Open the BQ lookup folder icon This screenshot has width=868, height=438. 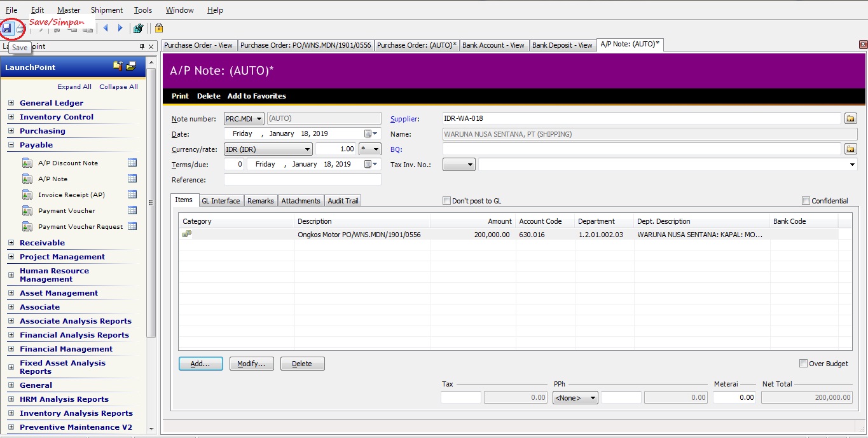point(850,149)
